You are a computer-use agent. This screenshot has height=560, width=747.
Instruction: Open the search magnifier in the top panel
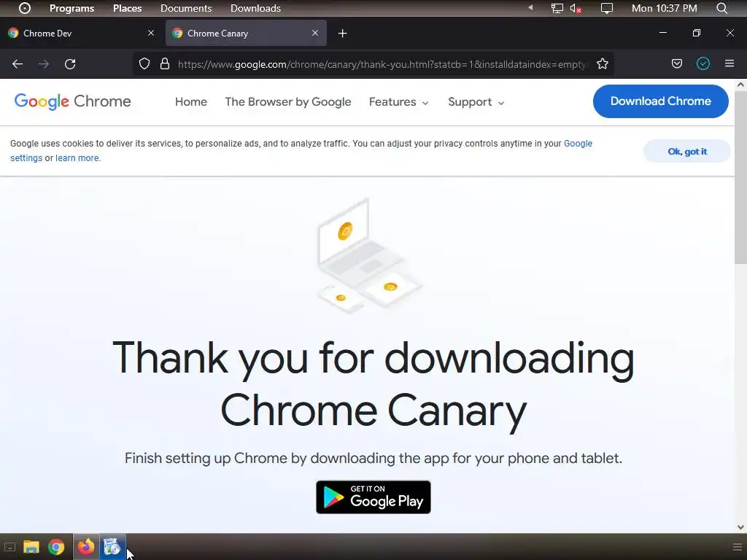coord(722,8)
